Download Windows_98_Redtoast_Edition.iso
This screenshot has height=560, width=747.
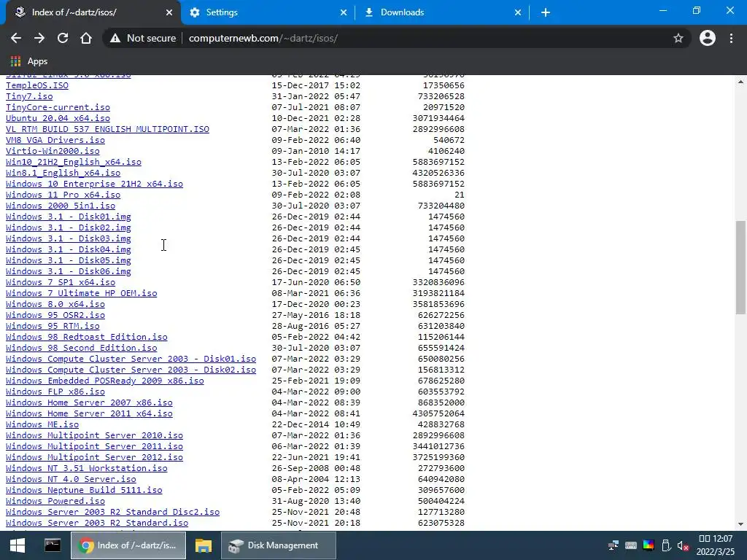(x=86, y=337)
